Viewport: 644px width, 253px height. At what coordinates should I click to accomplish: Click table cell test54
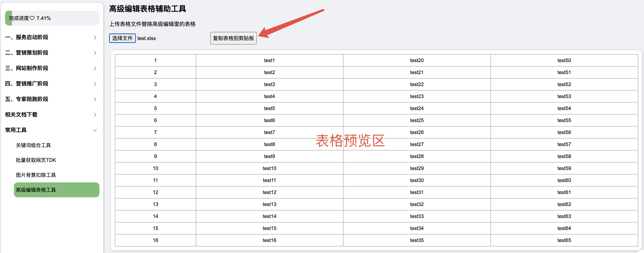tap(564, 109)
